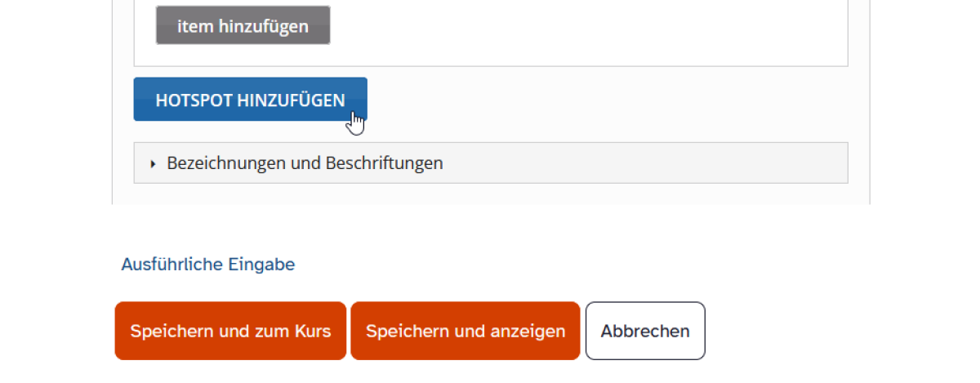The width and height of the screenshot is (980, 383).
Task: Switch to the detailed input view
Action: click(x=207, y=265)
